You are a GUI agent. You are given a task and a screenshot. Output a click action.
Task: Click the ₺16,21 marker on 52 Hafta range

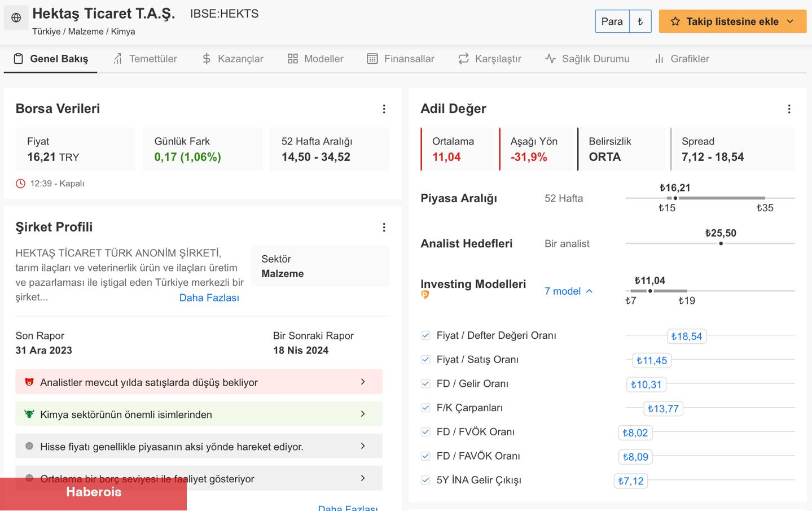(x=675, y=198)
